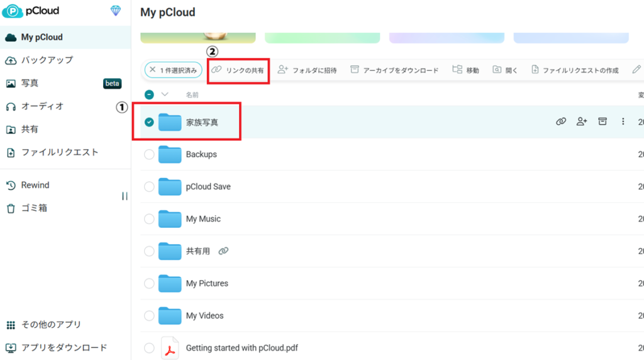Click the link icon in 家族写真 row
This screenshot has height=360, width=644.
click(x=561, y=121)
